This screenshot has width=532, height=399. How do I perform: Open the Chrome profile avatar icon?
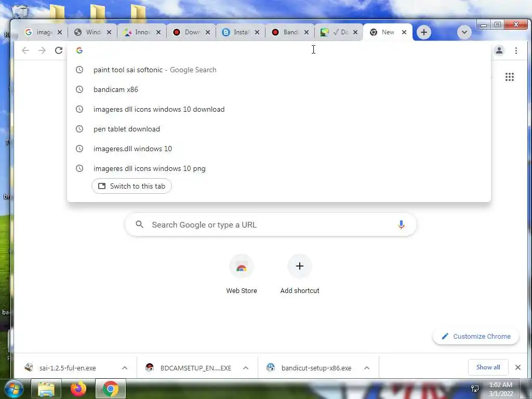click(499, 50)
